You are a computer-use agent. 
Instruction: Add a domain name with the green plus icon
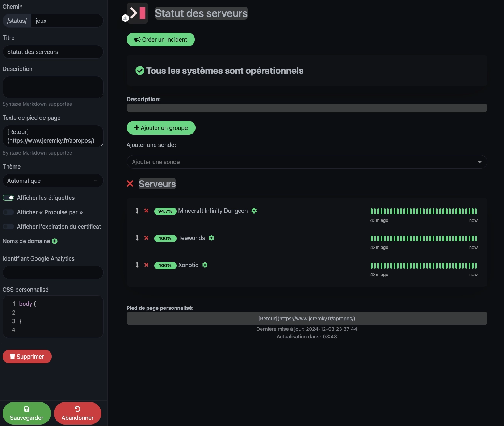pos(55,241)
